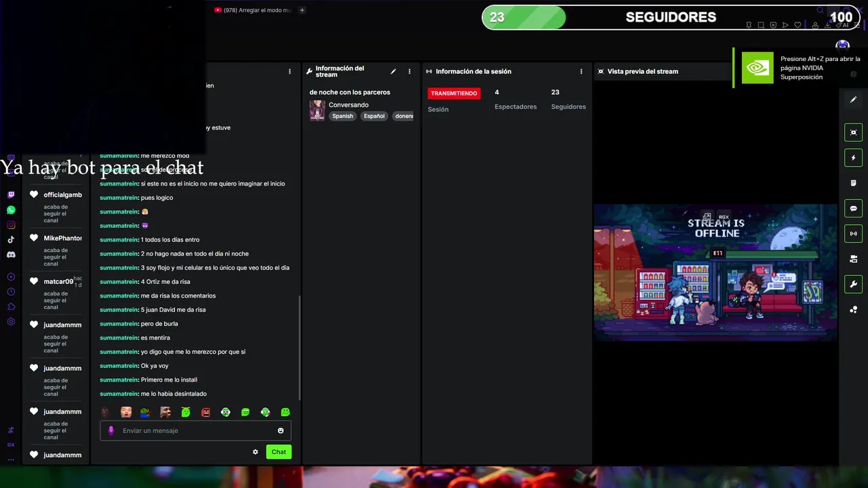Open WhatsApp in the browser sidebar

click(x=11, y=209)
